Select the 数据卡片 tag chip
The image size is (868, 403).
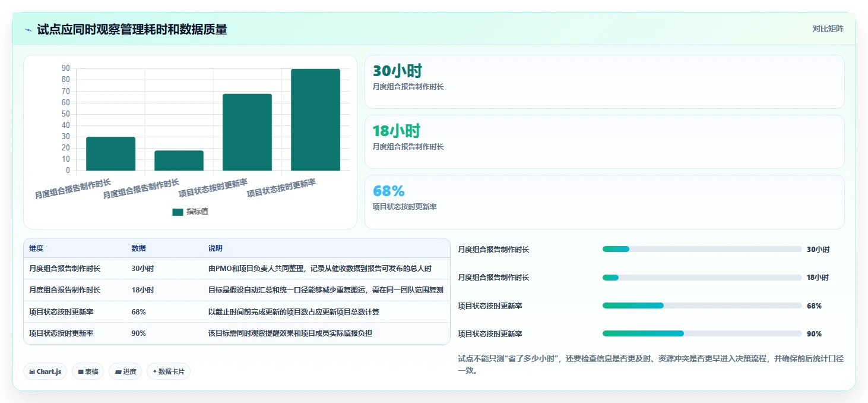(169, 371)
